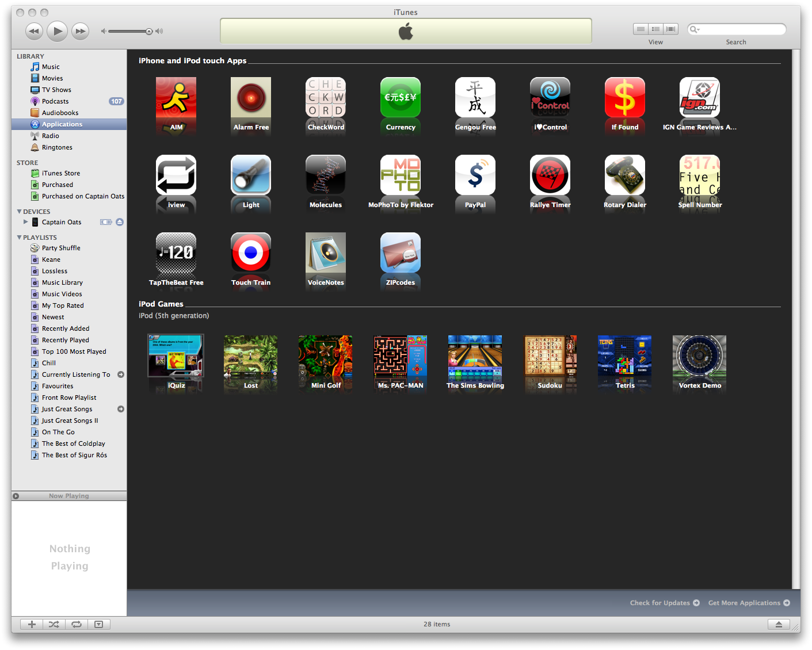The width and height of the screenshot is (812, 650).
Task: Open Currently Listening To arrow link
Action: 121,374
